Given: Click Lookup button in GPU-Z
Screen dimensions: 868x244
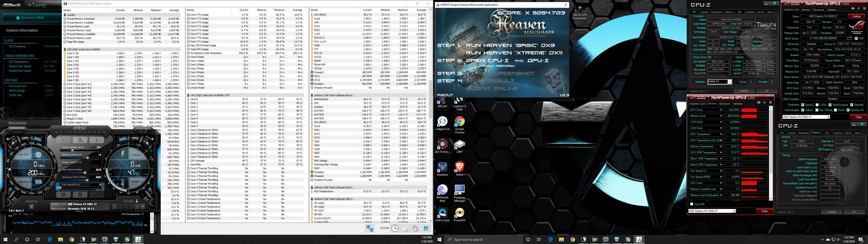Looking at the screenshot, I should [856, 16].
